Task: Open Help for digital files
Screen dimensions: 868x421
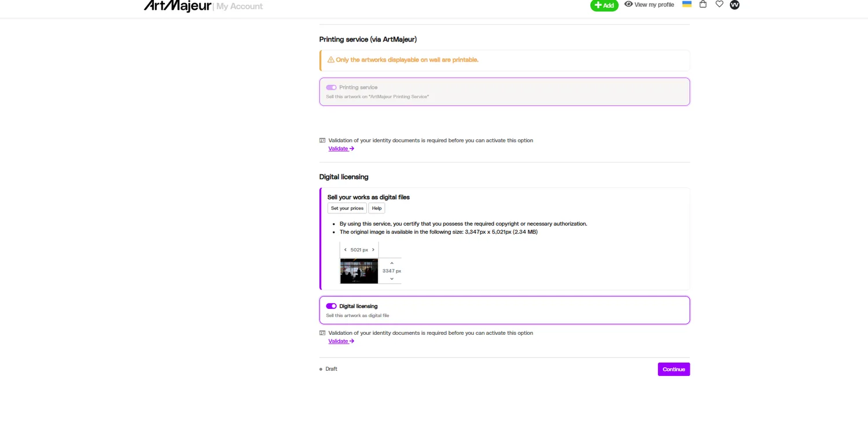Action: tap(377, 208)
